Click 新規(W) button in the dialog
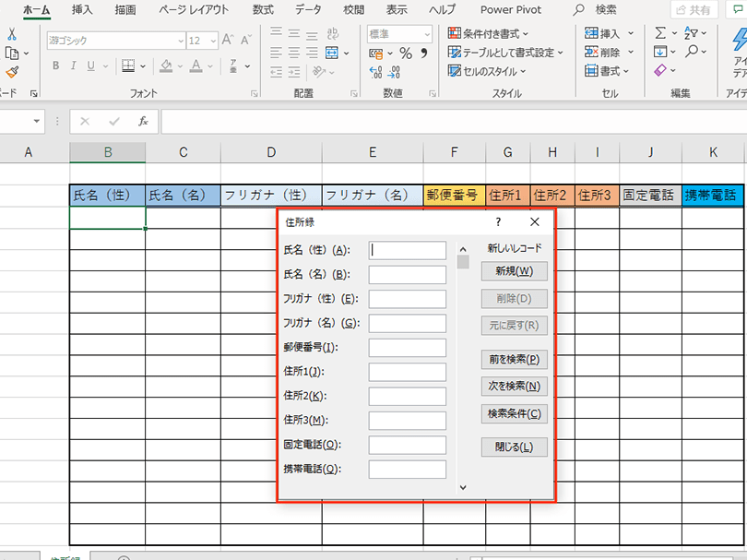The height and width of the screenshot is (560, 747). coord(514,271)
